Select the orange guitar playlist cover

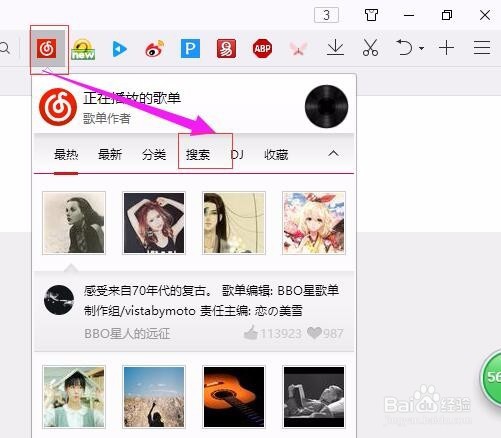click(x=234, y=397)
